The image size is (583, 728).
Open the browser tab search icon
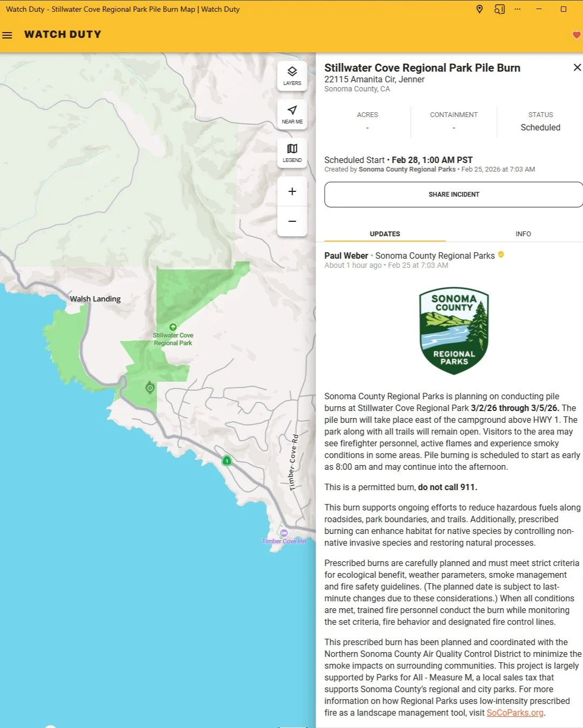point(500,9)
